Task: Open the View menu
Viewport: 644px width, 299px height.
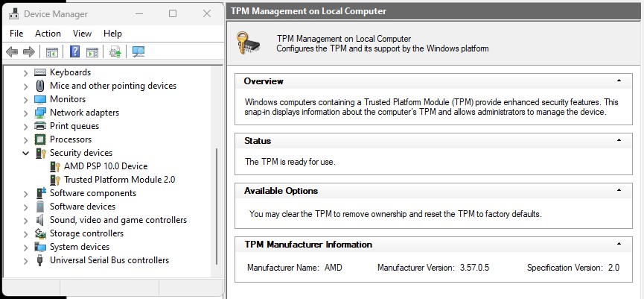Action: click(82, 34)
